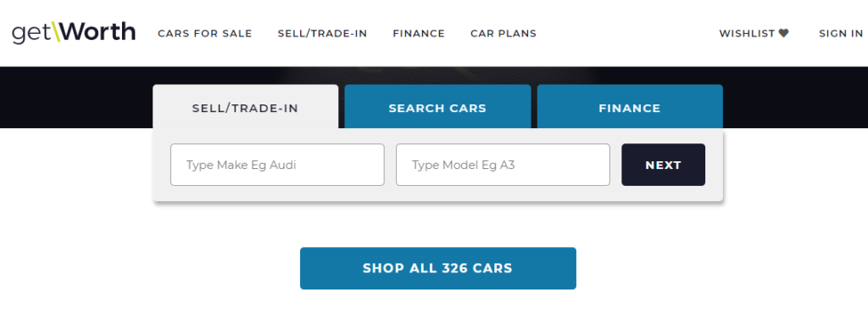Focus the Type Make input field
Viewport: 868px width, 331px height.
pos(277,165)
